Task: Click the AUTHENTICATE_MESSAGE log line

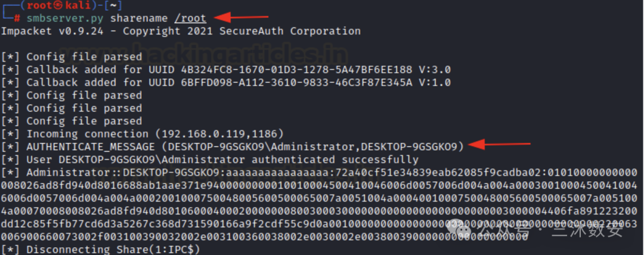Action: pos(232,147)
